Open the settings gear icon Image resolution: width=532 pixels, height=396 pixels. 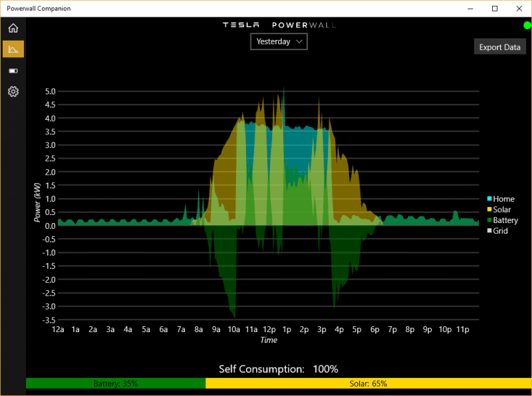(13, 92)
